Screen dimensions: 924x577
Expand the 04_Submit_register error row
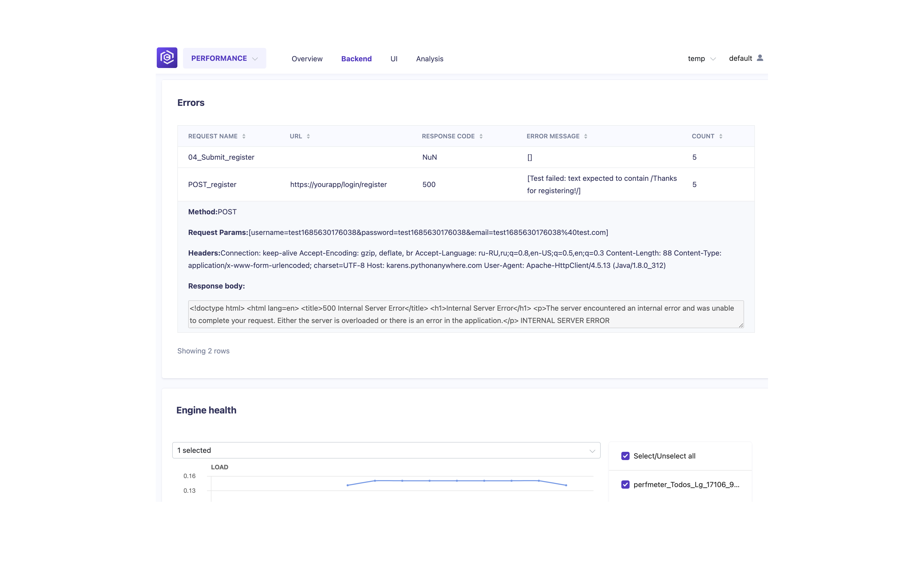[466, 157]
